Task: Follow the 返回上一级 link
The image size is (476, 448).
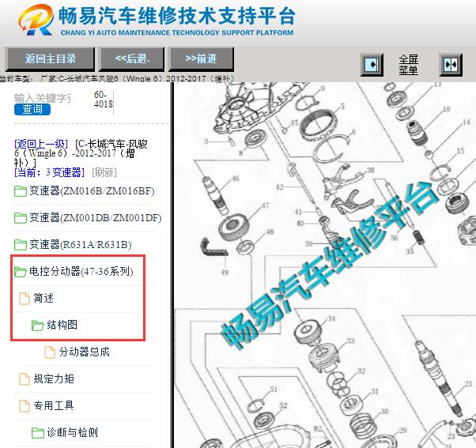Action: pyautogui.click(x=41, y=144)
